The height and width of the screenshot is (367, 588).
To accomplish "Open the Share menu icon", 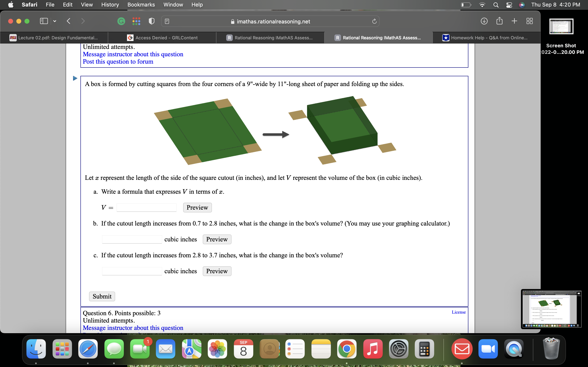I will pos(499,21).
